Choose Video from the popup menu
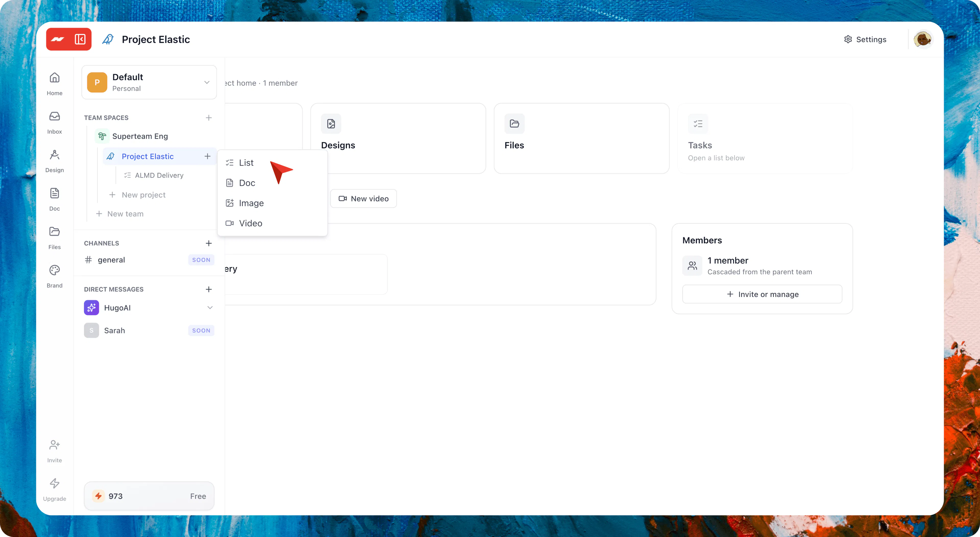This screenshot has width=980, height=537. 272,223
